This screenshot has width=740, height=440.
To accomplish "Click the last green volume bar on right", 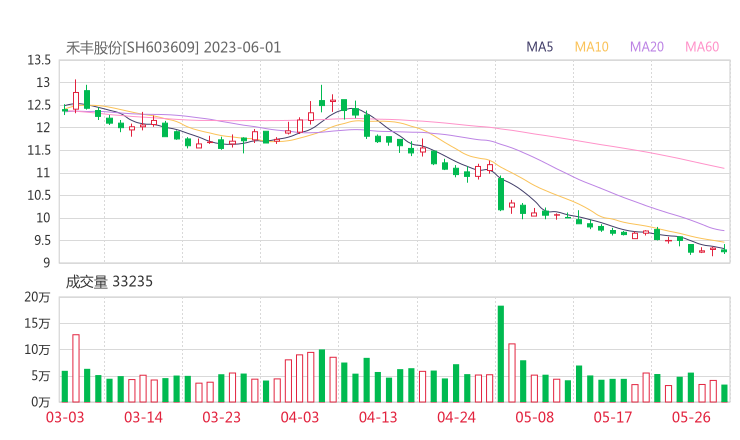I will click(x=724, y=394).
